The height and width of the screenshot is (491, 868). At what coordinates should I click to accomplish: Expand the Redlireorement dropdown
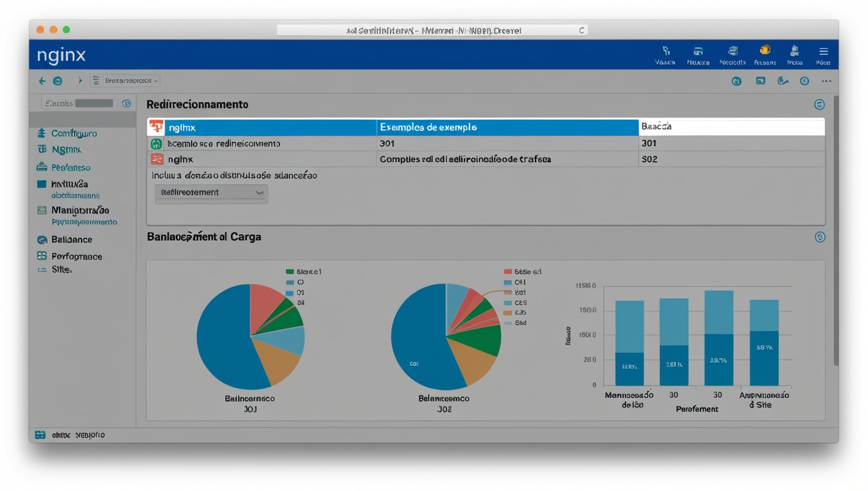click(x=212, y=193)
